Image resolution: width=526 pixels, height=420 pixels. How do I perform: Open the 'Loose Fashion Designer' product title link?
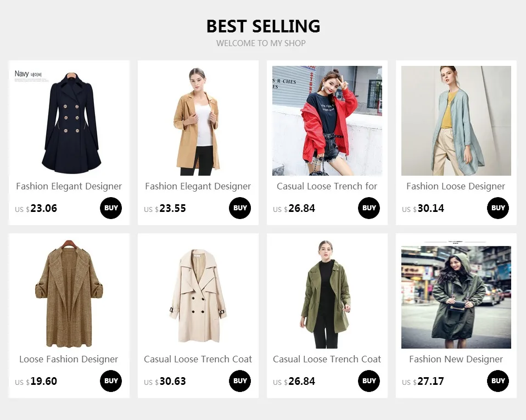(x=69, y=359)
